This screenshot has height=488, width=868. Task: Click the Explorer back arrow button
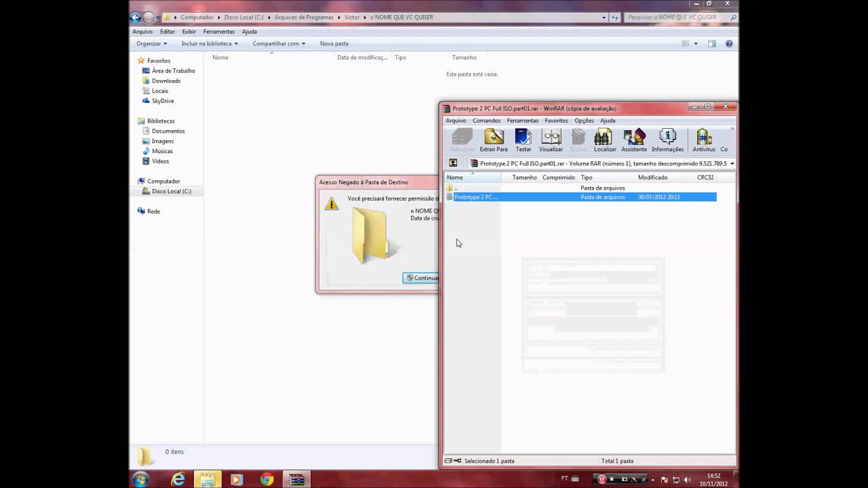pyautogui.click(x=135, y=18)
